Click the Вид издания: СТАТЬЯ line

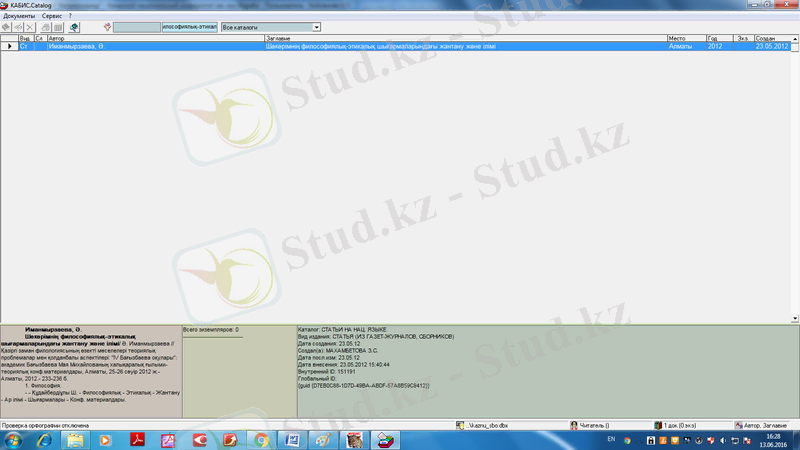point(376,337)
